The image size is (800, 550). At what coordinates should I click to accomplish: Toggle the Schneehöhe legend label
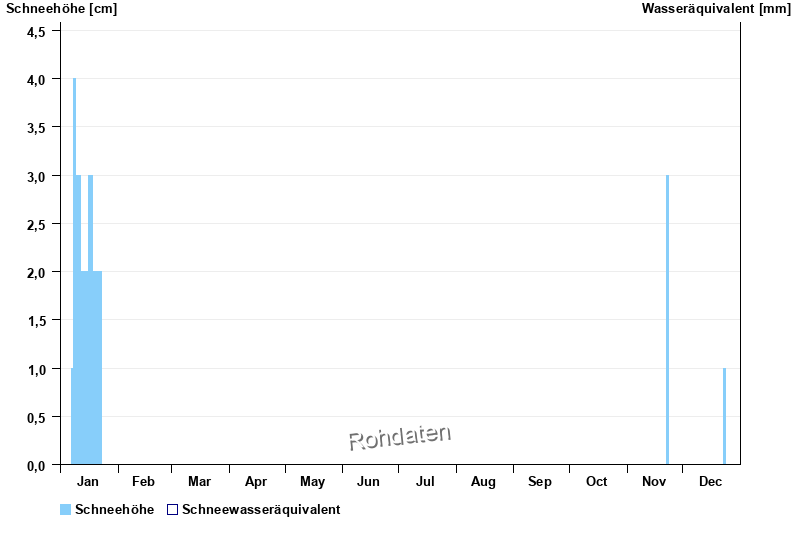click(114, 510)
